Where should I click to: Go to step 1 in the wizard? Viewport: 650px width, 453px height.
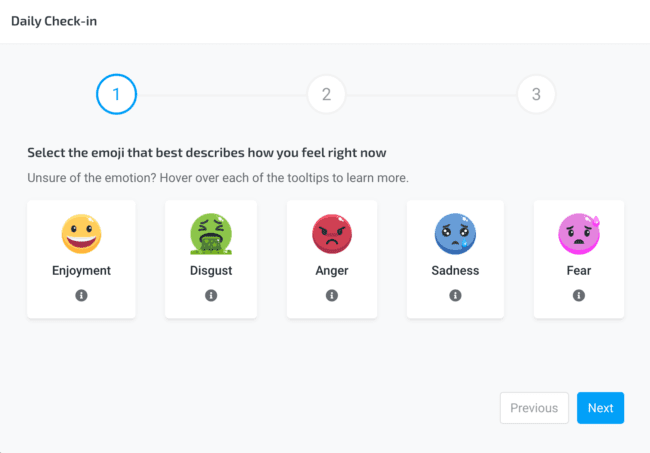tap(116, 95)
